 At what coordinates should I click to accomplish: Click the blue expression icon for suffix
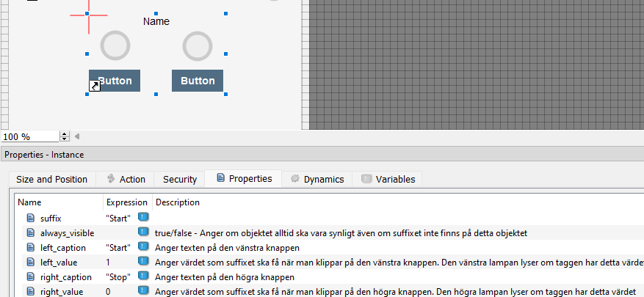tap(143, 218)
